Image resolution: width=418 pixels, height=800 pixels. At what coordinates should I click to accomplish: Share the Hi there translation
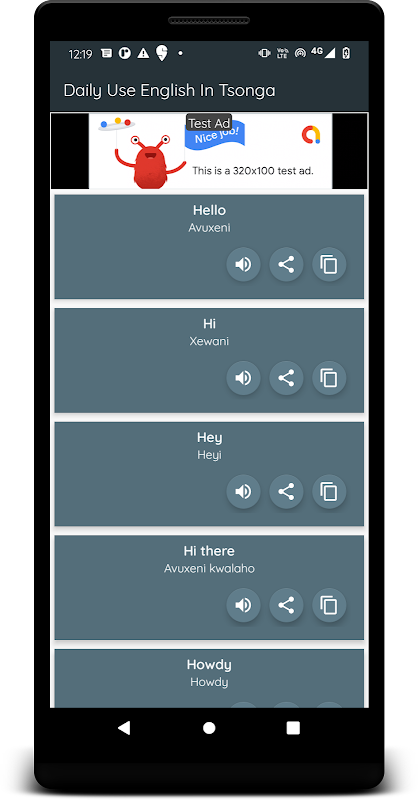286,605
